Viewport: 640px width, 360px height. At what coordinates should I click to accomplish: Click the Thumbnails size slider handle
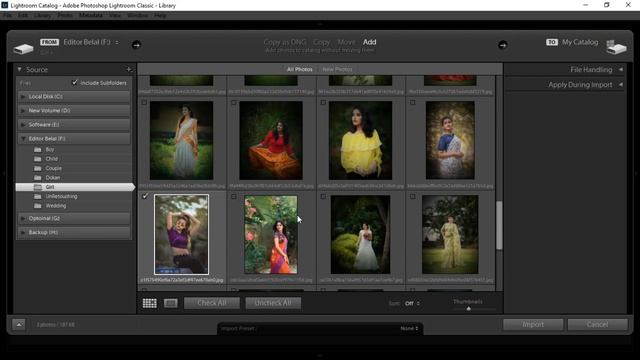tap(469, 309)
